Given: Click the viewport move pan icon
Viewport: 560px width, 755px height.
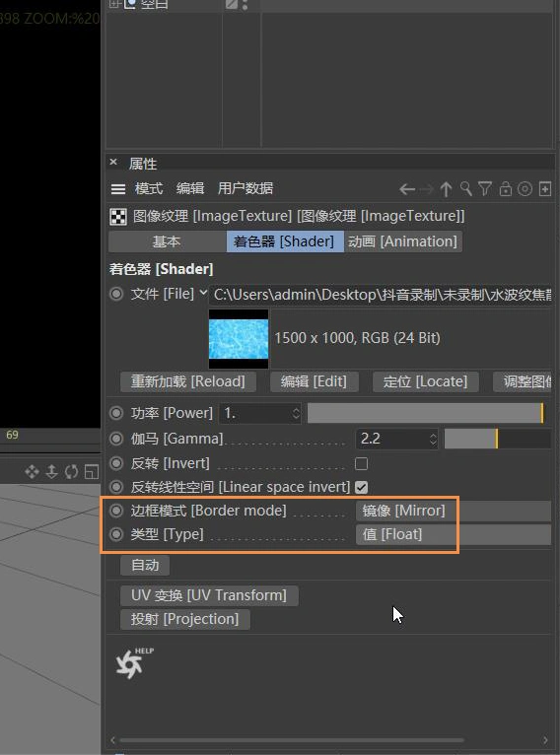Looking at the screenshot, I should 32,471.
